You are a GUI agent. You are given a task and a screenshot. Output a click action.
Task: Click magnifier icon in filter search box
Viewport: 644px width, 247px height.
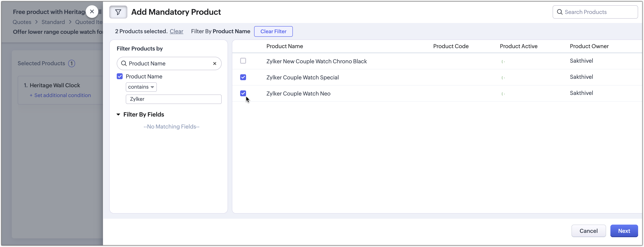pos(124,63)
